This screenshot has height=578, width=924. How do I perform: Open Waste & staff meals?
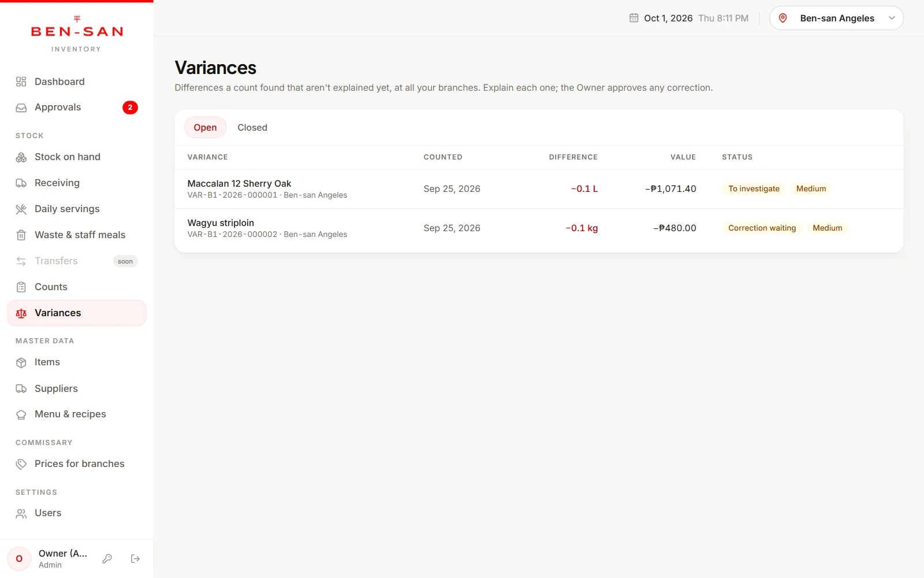(76, 235)
